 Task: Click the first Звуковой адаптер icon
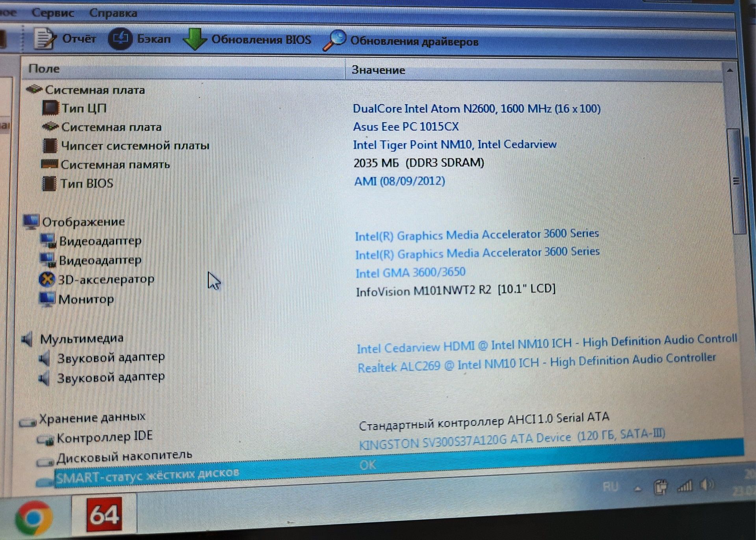point(45,358)
